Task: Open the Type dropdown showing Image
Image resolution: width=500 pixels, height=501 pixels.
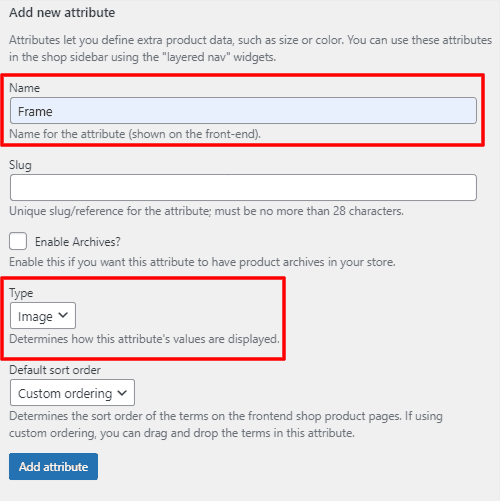Action: click(x=43, y=316)
